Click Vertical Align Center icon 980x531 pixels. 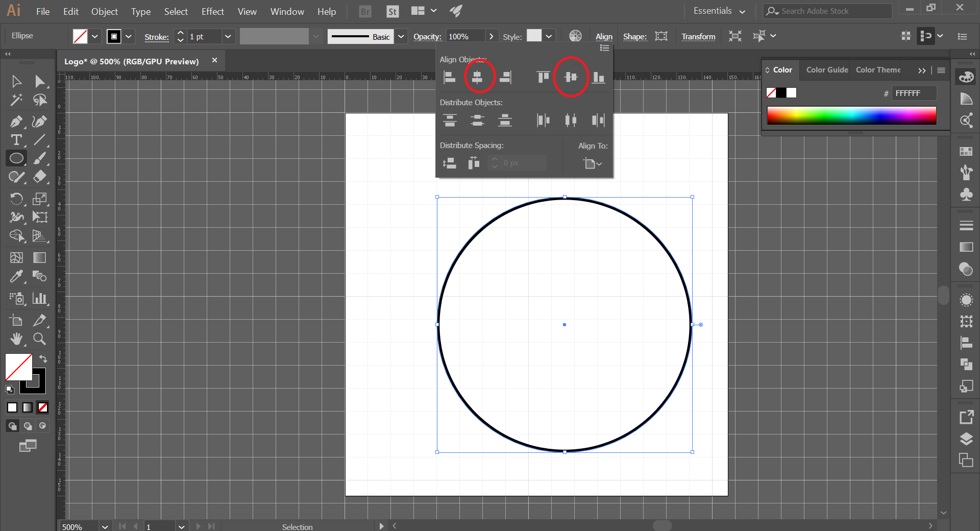click(571, 77)
